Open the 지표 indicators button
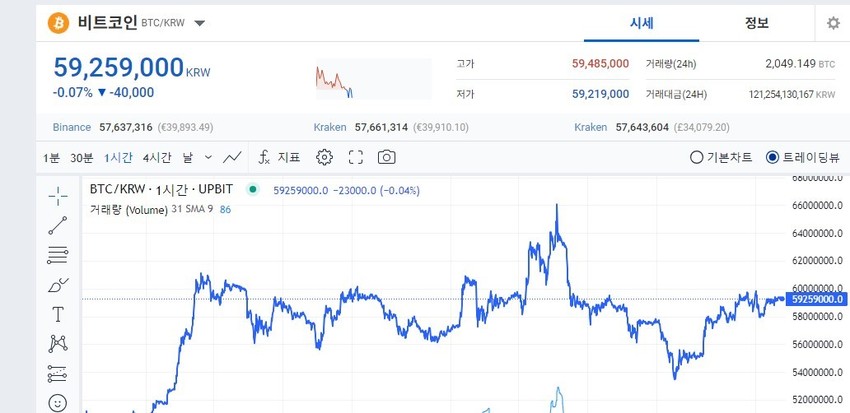This screenshot has height=413, width=850. [x=280, y=157]
